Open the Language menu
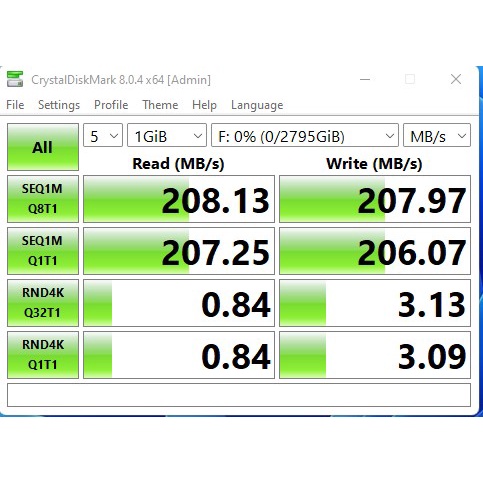 tap(257, 105)
